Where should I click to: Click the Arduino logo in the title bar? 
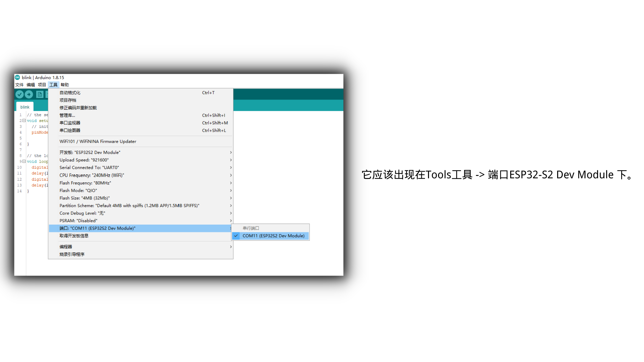(x=17, y=77)
